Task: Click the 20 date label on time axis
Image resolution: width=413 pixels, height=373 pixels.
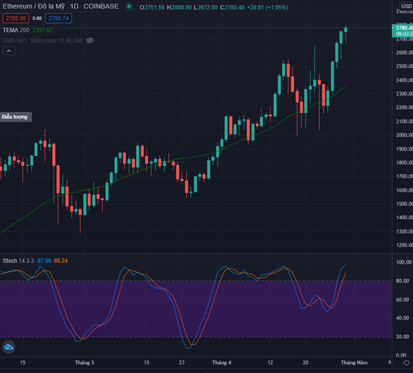Action: click(305, 363)
